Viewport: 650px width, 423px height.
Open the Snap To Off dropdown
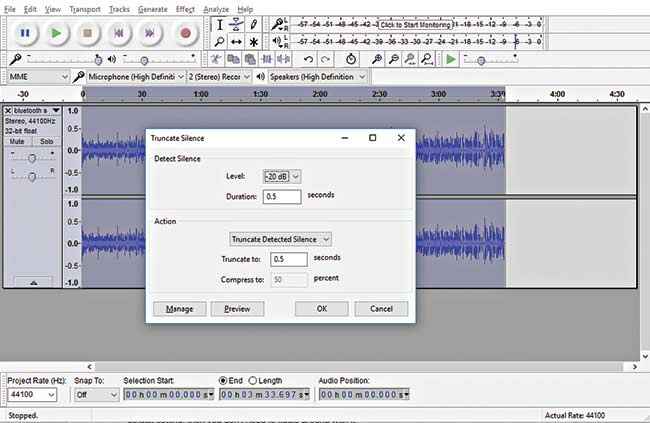click(96, 394)
